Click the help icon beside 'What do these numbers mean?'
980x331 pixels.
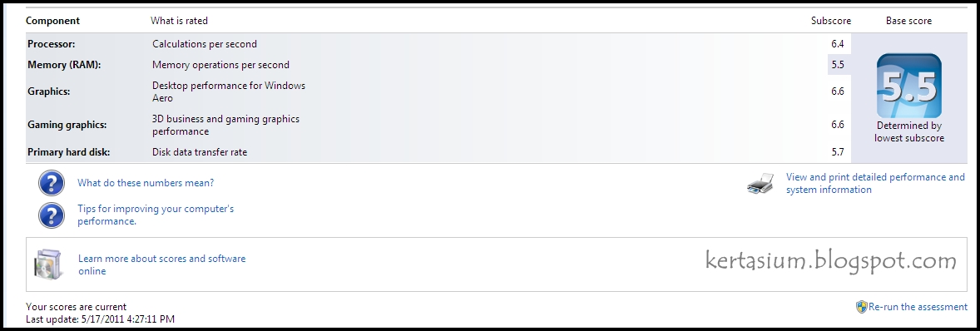coord(52,183)
